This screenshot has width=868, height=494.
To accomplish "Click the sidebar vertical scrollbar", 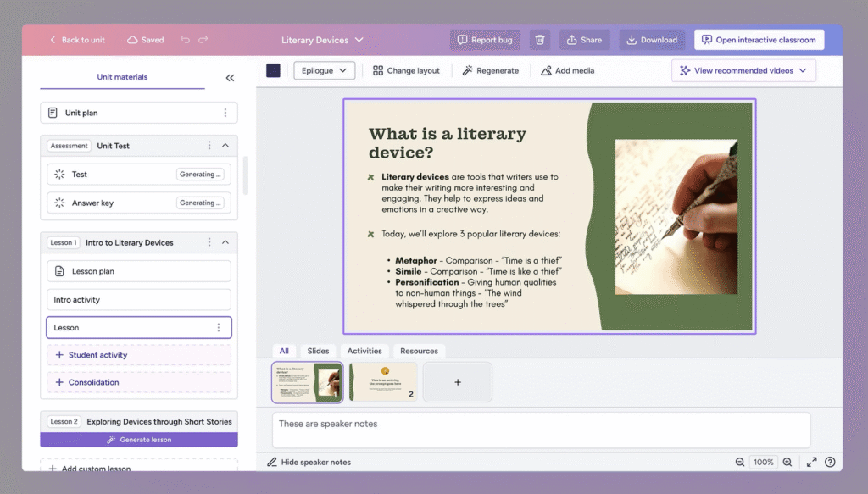I will (245, 175).
